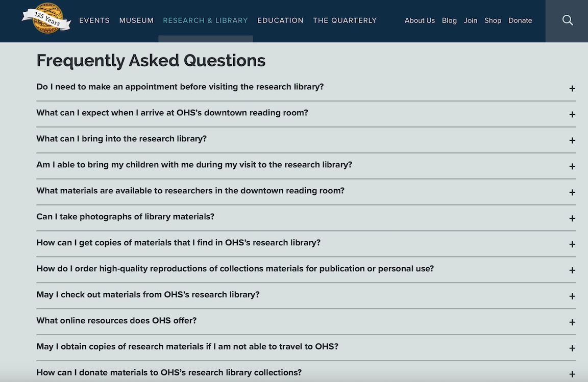The height and width of the screenshot is (382, 588).
Task: Expand the appointment question plus icon
Action: pyautogui.click(x=572, y=88)
